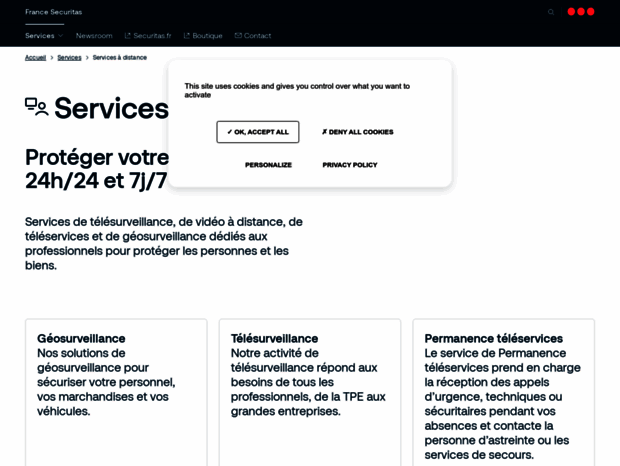620x466 pixels.
Task: Click the 'Protéger votre' heading text
Action: coord(97,157)
